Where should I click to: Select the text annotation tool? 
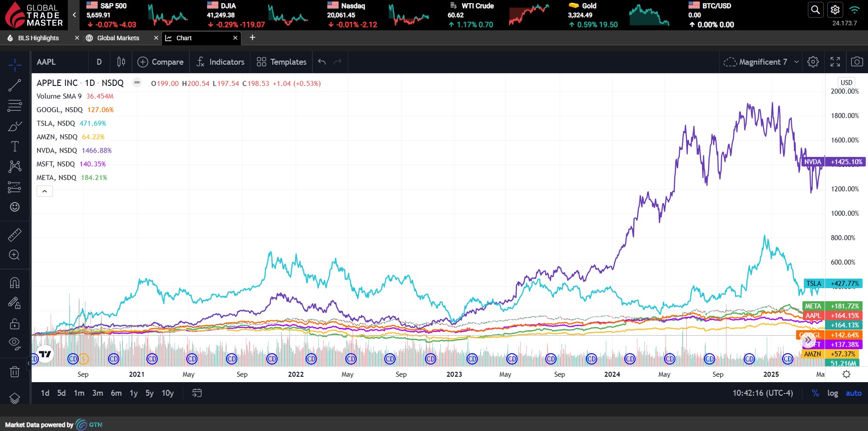click(x=14, y=147)
